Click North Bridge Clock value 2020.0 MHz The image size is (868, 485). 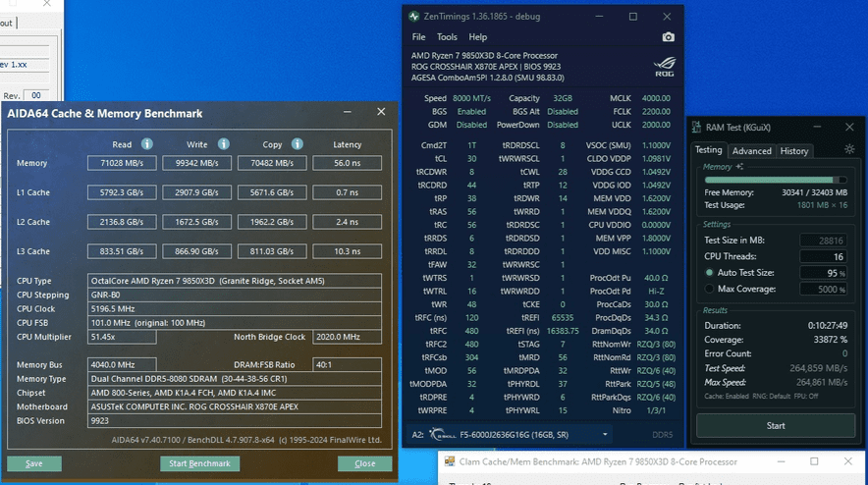347,337
